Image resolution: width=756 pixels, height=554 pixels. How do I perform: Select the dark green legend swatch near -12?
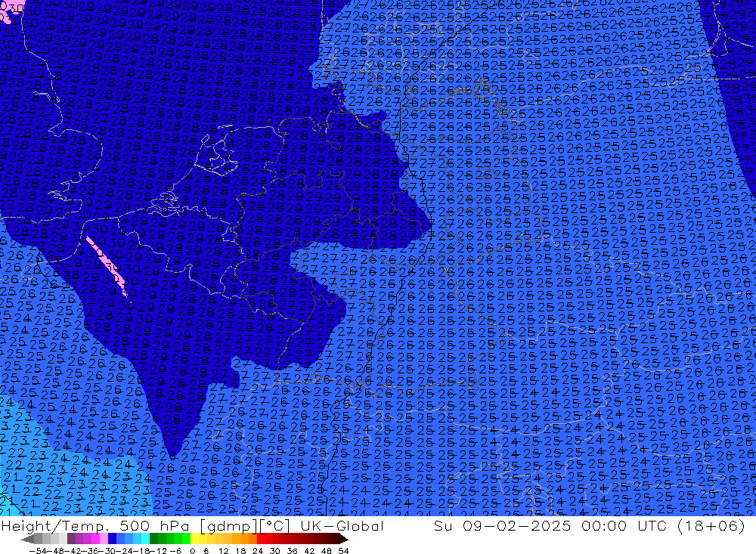(153, 539)
